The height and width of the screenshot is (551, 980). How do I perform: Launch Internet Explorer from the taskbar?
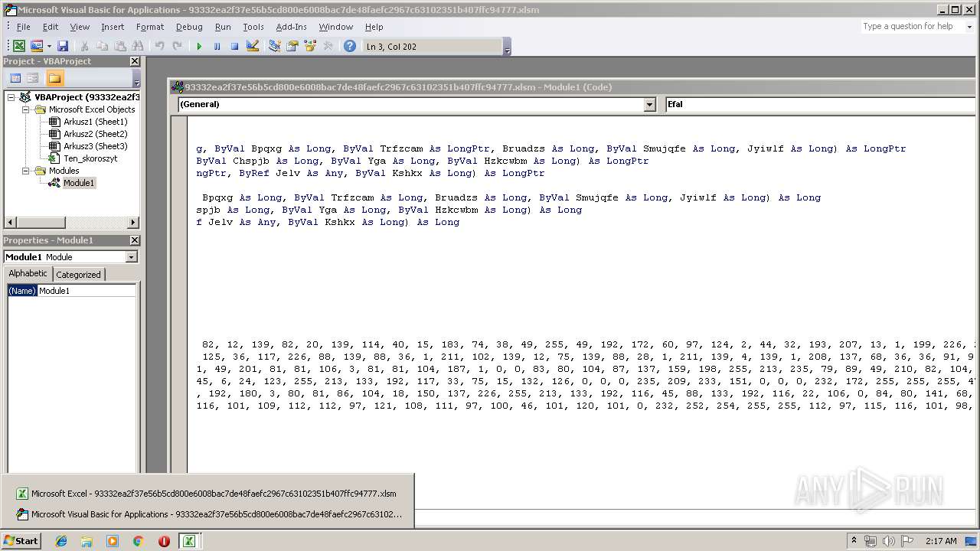point(61,541)
